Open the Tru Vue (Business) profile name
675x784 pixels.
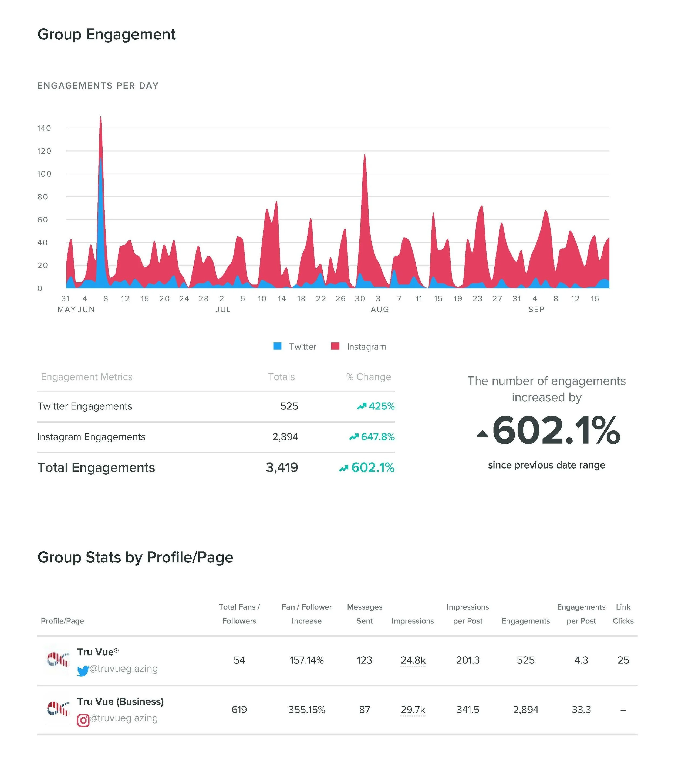pos(120,701)
